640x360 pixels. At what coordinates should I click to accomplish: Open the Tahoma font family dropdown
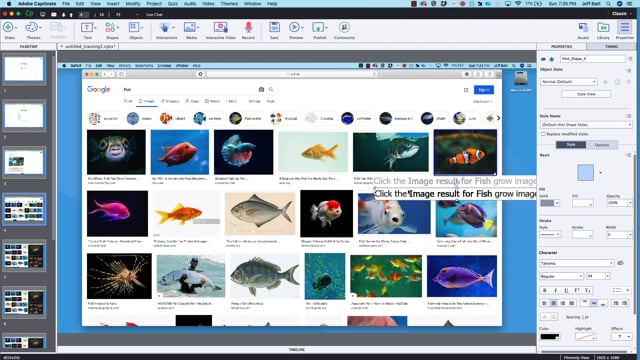pyautogui.click(x=576, y=263)
